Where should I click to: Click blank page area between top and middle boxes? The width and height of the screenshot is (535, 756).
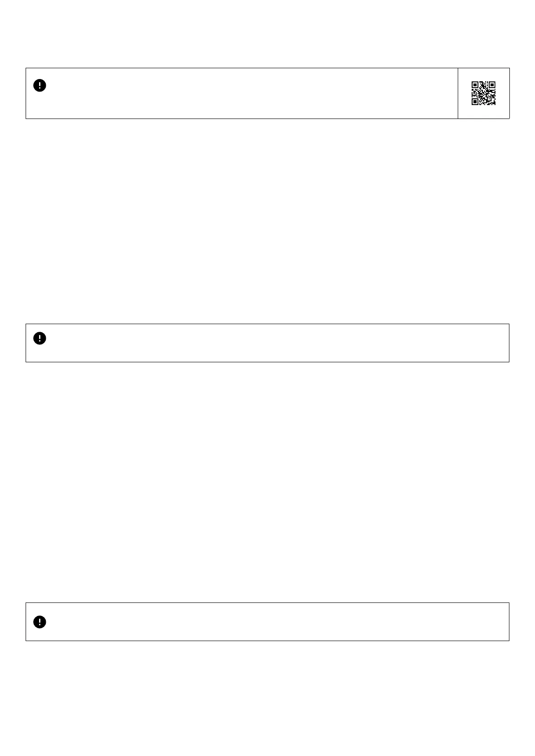267,220
